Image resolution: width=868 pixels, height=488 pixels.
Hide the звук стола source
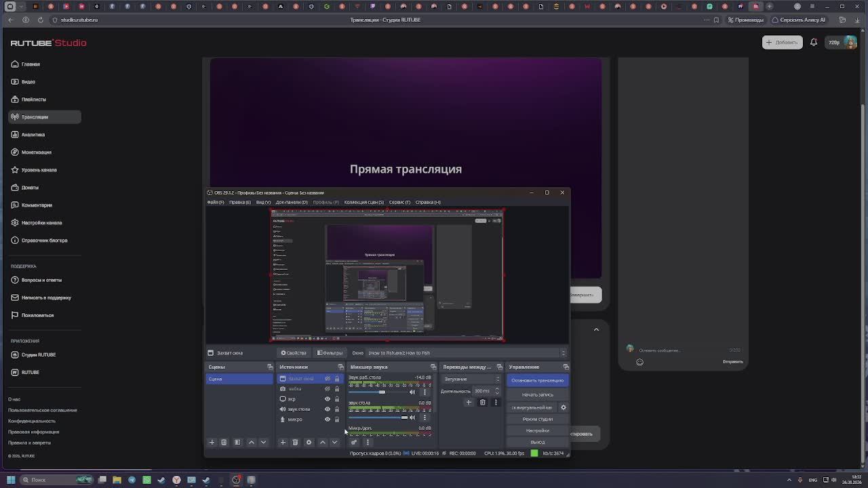tap(328, 409)
